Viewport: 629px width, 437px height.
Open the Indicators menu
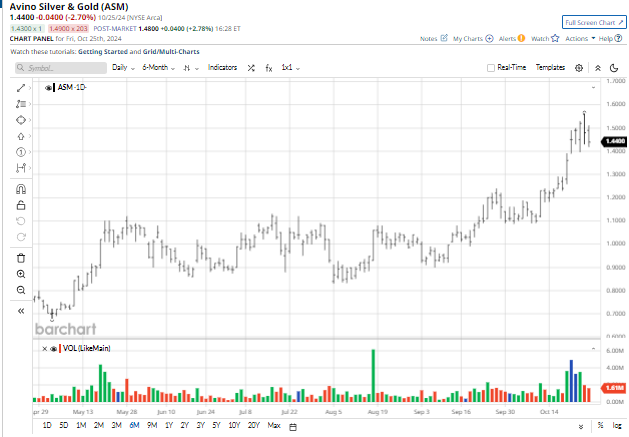click(222, 67)
